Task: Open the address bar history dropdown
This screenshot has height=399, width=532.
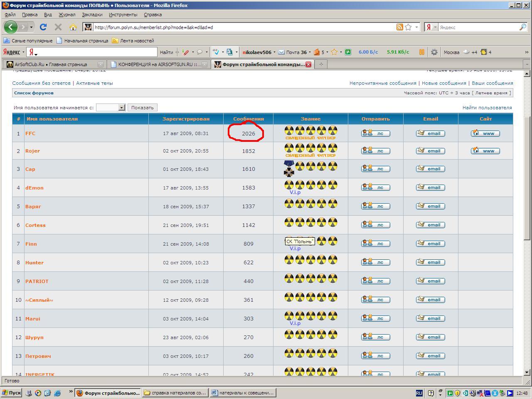Action: click(416, 27)
